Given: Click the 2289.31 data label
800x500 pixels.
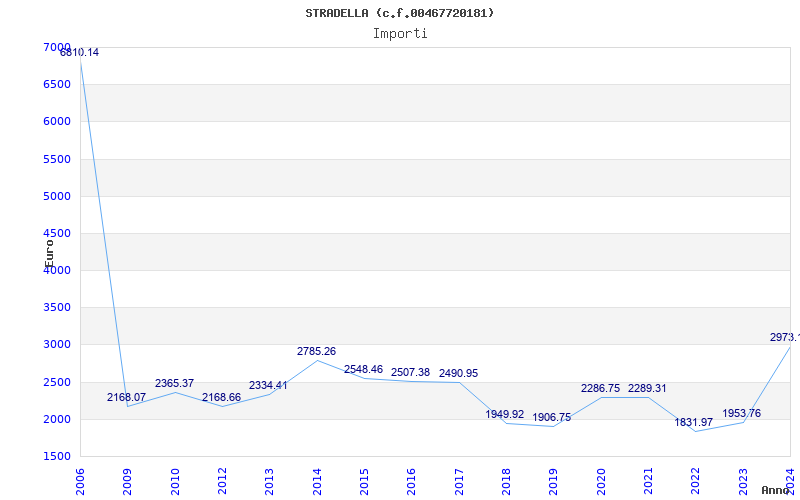Looking at the screenshot, I should pyautogui.click(x=647, y=388).
